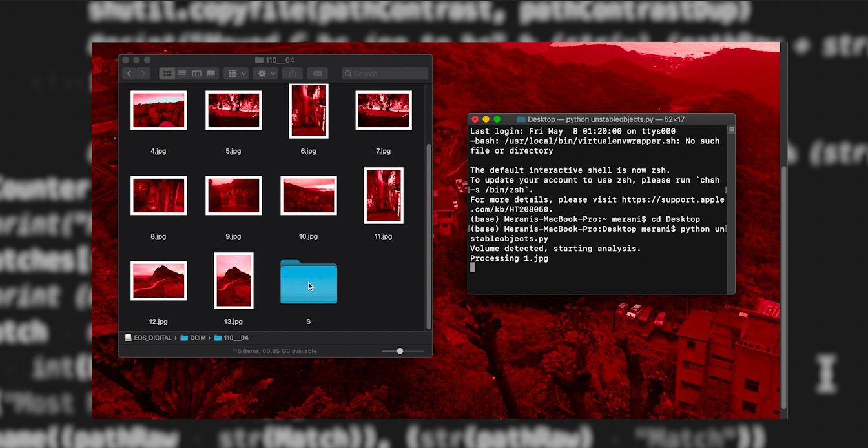Open the Finder action gear menu
The height and width of the screenshot is (448, 868).
265,74
